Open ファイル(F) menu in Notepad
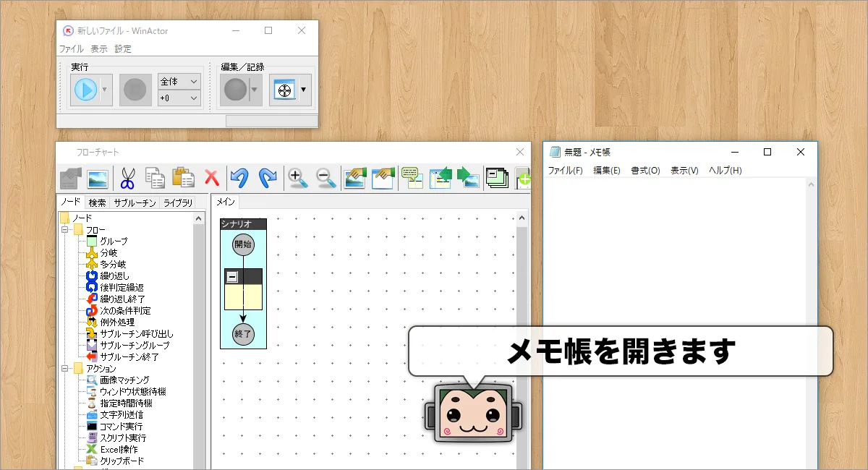 point(565,171)
